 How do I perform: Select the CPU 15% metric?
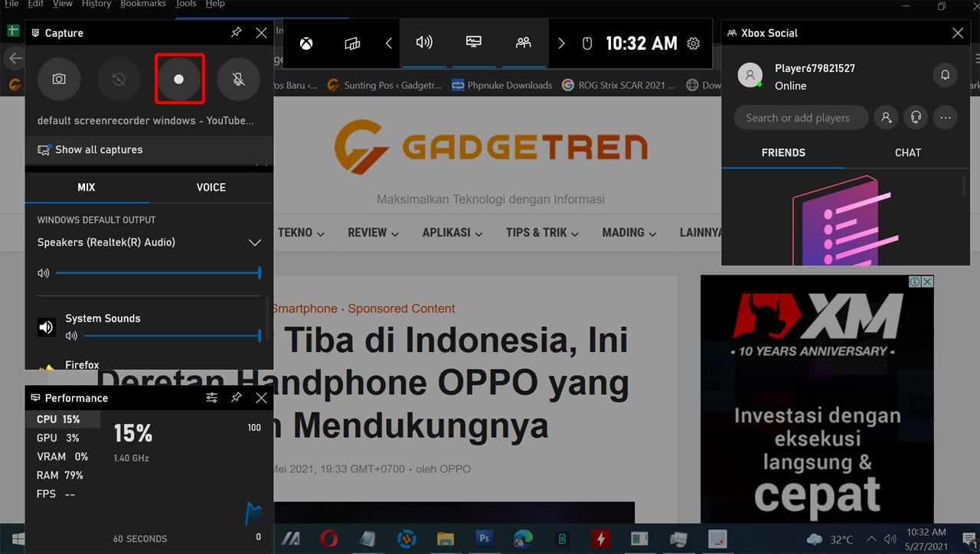coord(64,419)
